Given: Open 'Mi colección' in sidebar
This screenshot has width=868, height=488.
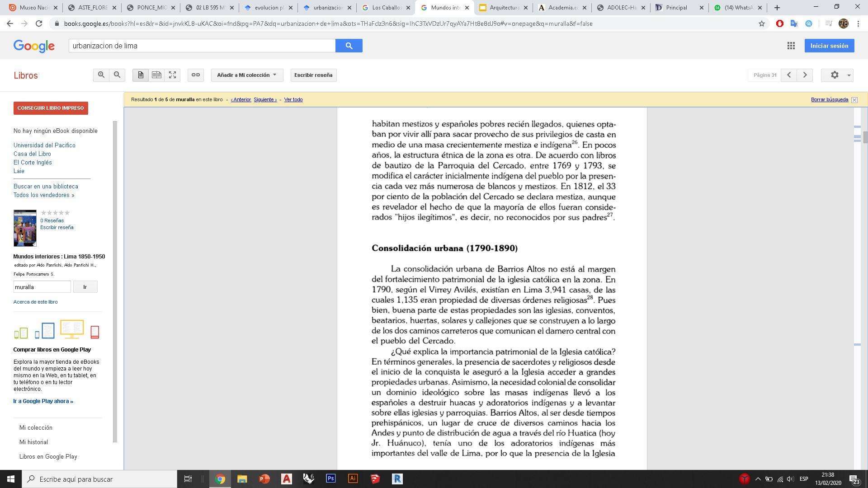Looking at the screenshot, I should 36,427.
